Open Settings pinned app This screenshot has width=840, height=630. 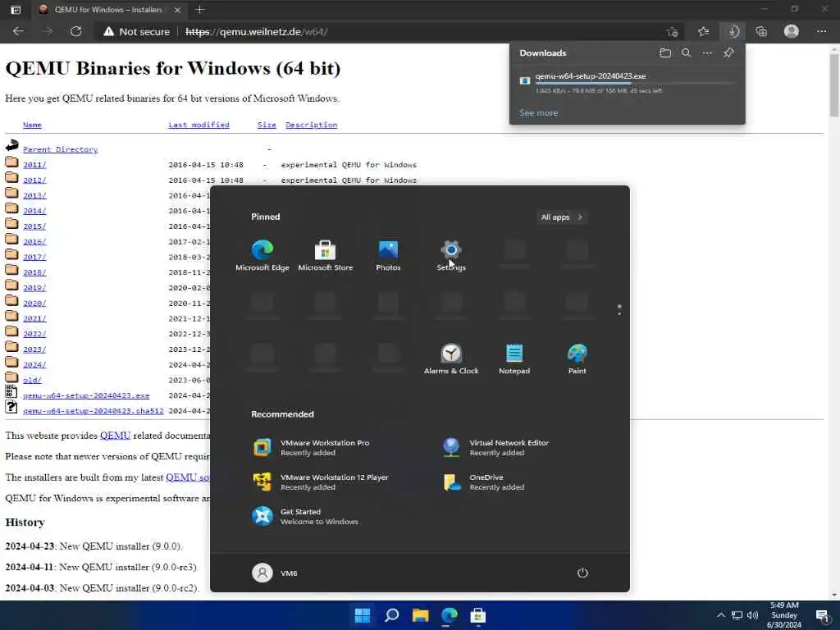pos(451,256)
